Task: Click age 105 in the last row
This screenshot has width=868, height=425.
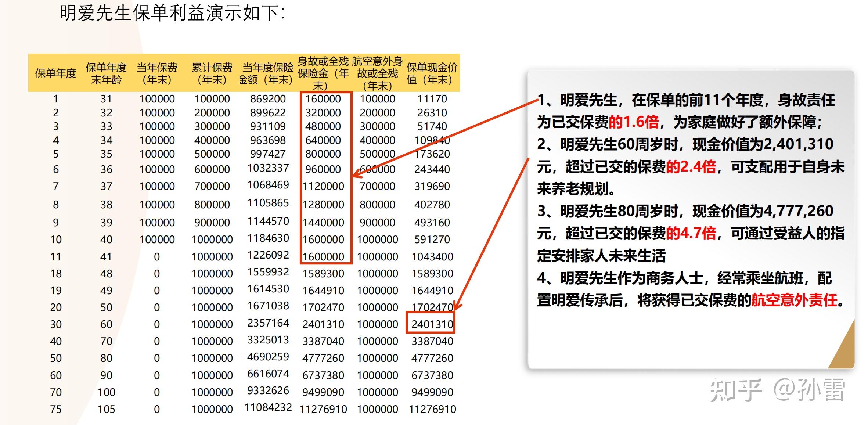Action: (x=106, y=409)
